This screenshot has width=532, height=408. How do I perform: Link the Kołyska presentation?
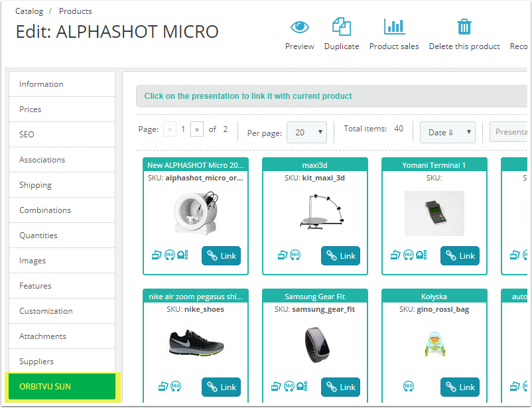[x=460, y=387]
